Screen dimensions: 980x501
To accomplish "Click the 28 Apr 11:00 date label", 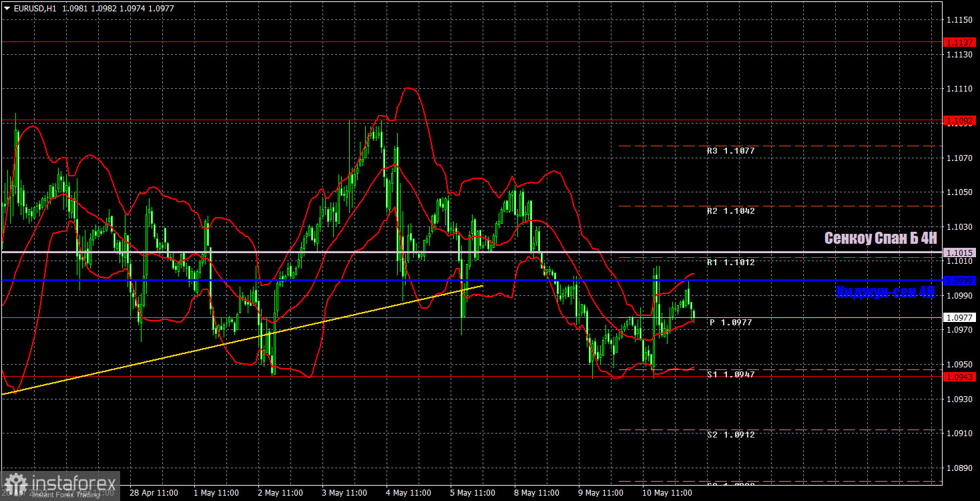I will [x=152, y=493].
